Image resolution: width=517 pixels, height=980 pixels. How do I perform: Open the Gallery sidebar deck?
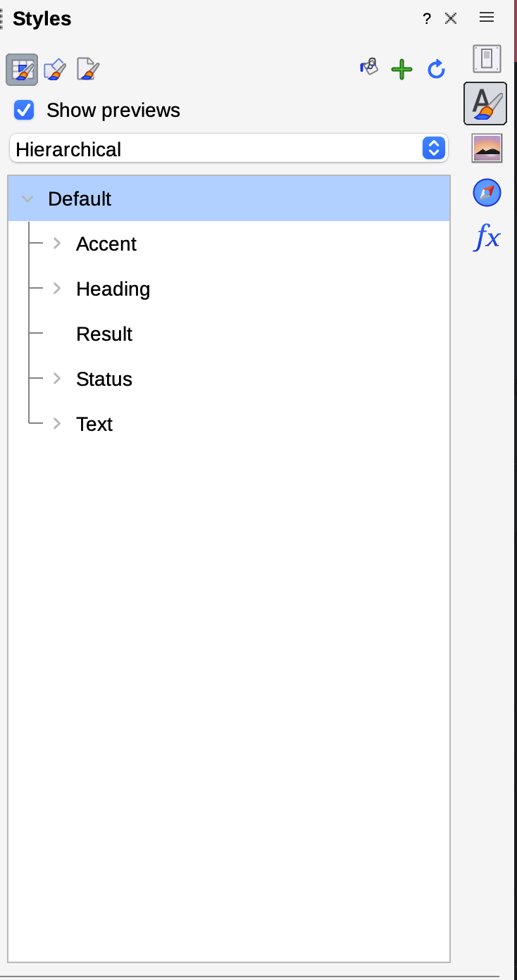(x=487, y=148)
